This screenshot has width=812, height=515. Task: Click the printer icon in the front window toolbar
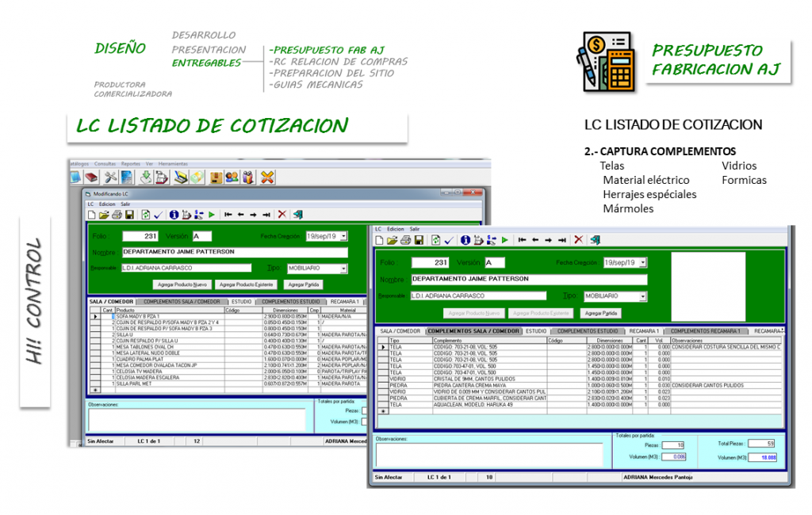pos(405,239)
